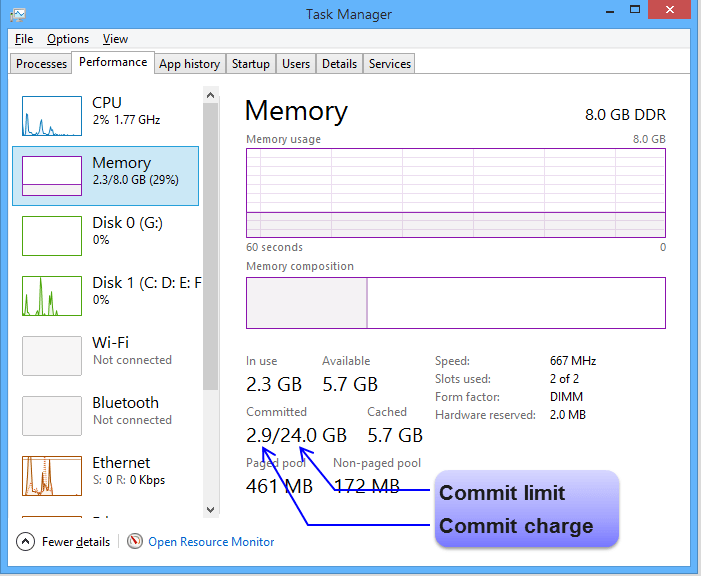Maximize the Task Manager window
This screenshot has height=576, width=701.
coord(635,10)
